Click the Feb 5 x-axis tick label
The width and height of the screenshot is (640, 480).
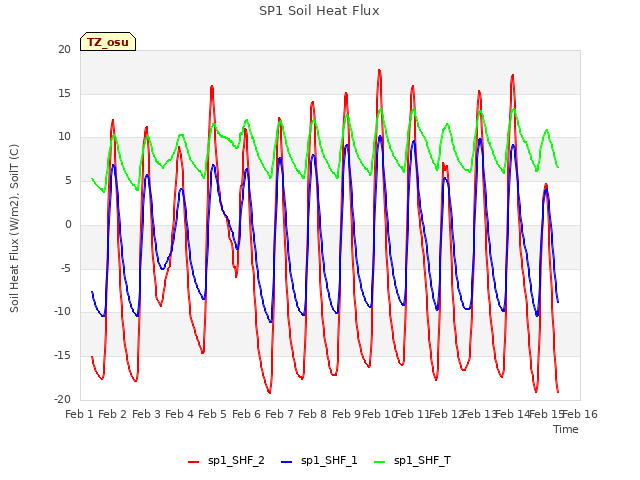[212, 414]
